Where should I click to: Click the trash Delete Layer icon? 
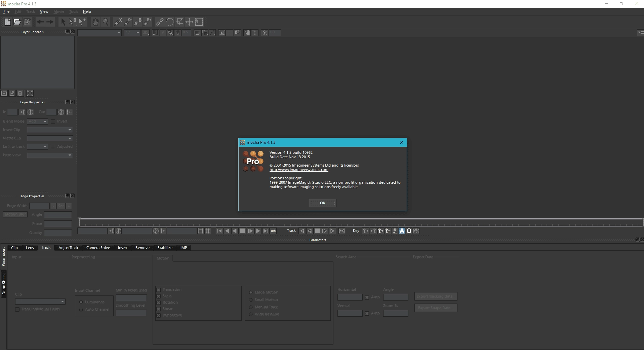pyautogui.click(x=20, y=93)
